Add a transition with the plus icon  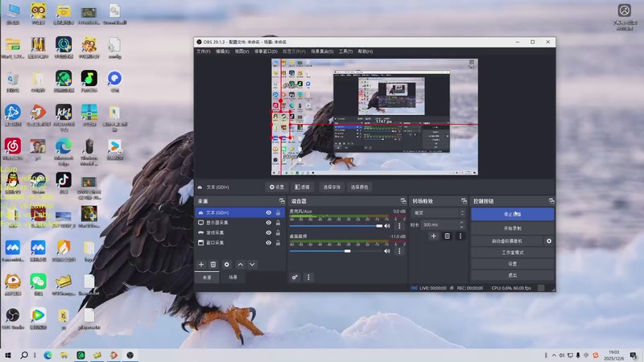(x=433, y=236)
